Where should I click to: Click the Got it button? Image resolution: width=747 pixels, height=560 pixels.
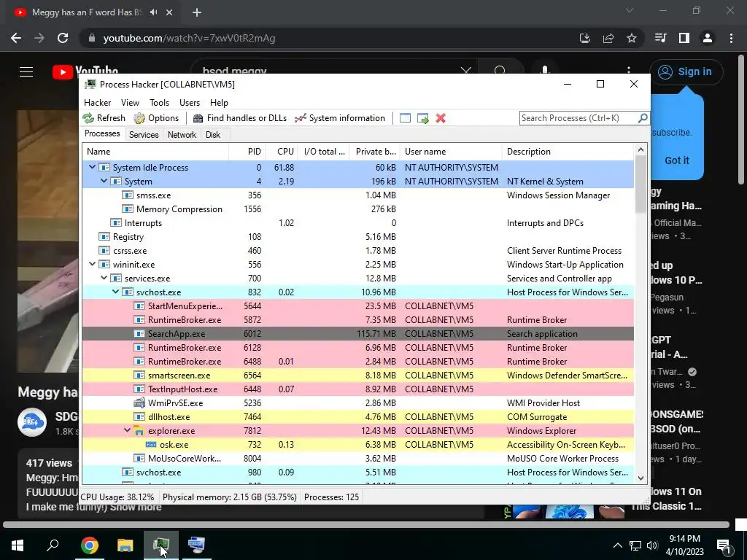tap(676, 160)
